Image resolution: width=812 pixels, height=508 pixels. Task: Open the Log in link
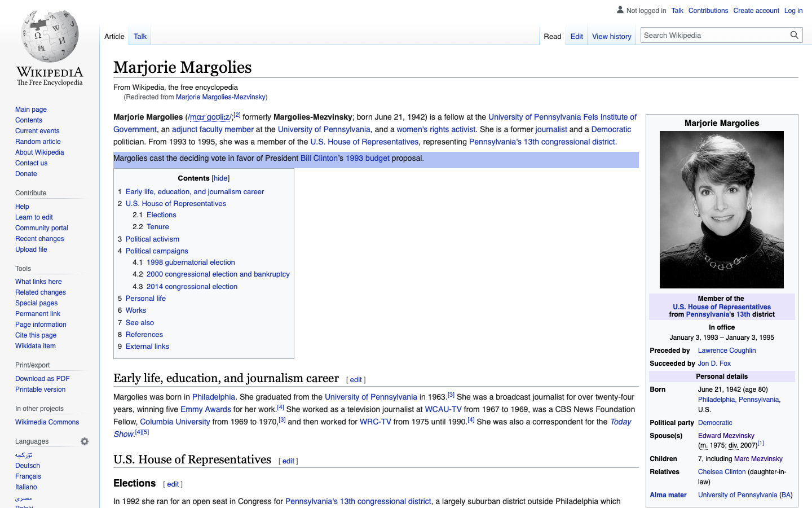tap(793, 11)
